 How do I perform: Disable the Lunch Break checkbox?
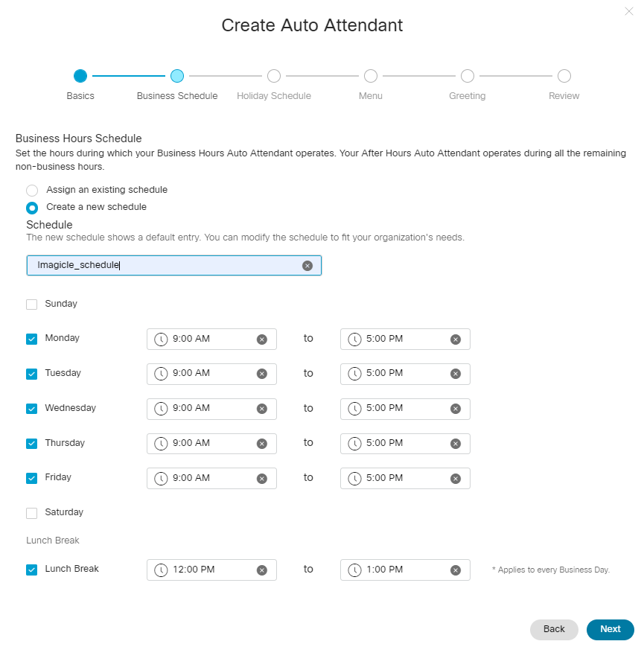pos(32,570)
